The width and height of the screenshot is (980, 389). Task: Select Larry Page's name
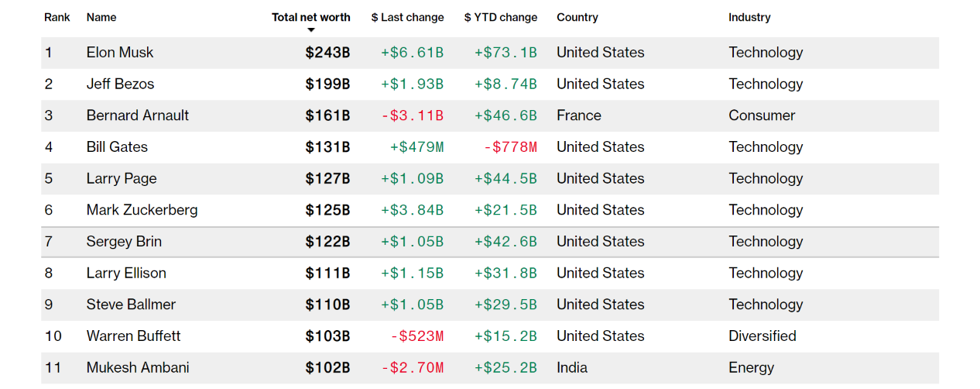(122, 178)
